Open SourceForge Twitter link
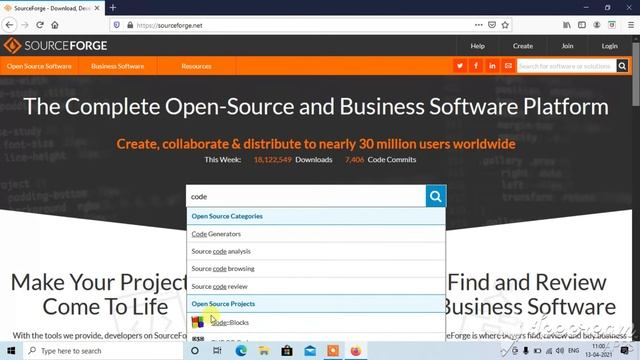The height and width of the screenshot is (360, 640). [x=460, y=66]
